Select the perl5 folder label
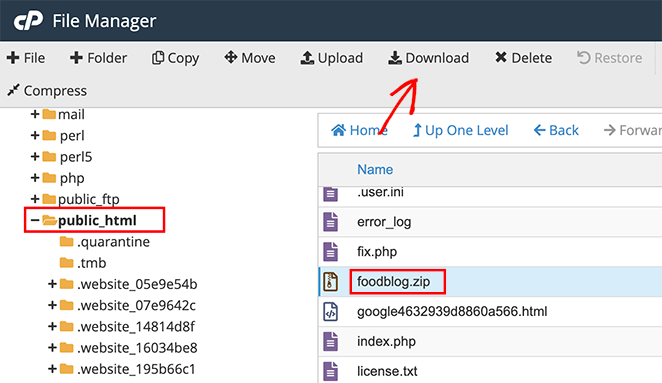Viewport: 662px width, 383px height. click(76, 157)
